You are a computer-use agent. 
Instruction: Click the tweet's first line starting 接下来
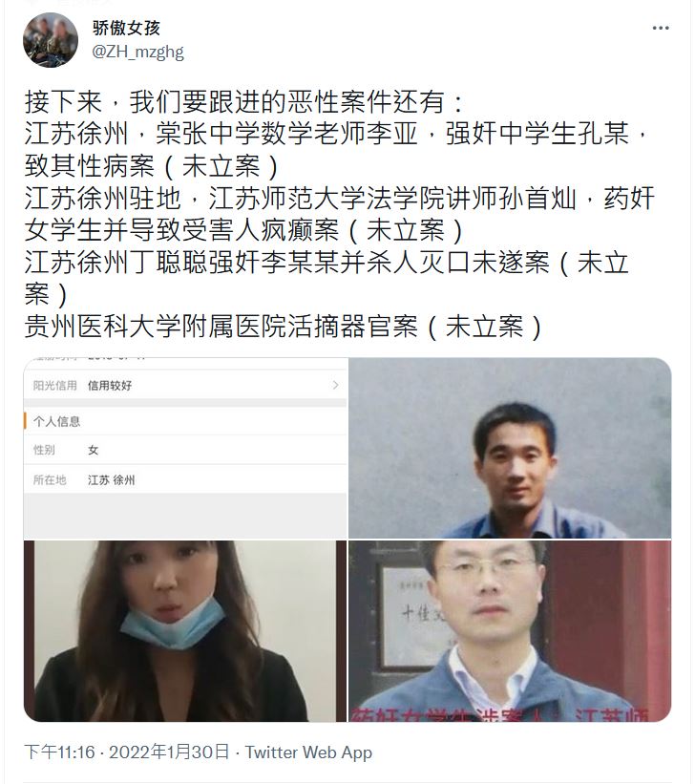[x=245, y=102]
